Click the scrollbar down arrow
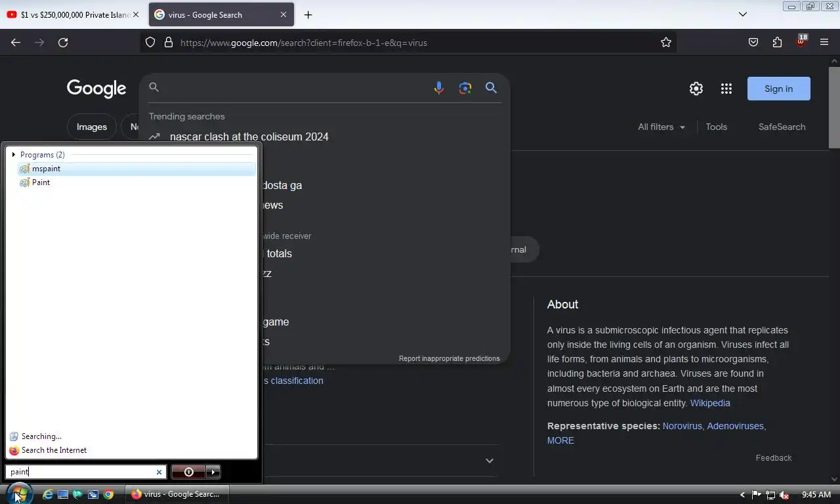Screen dimensions: 840x504 point(834,479)
